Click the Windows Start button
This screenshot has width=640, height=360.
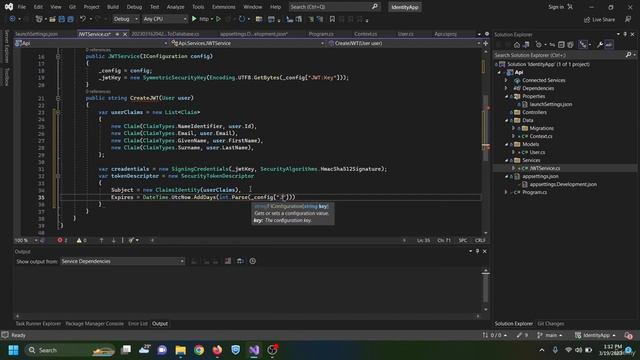coord(13,350)
